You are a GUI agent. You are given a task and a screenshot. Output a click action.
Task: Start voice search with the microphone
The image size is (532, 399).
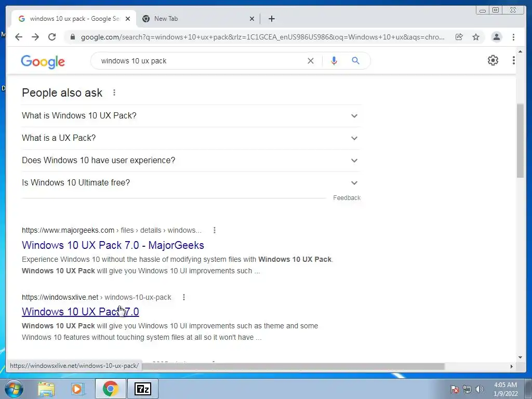click(x=334, y=61)
